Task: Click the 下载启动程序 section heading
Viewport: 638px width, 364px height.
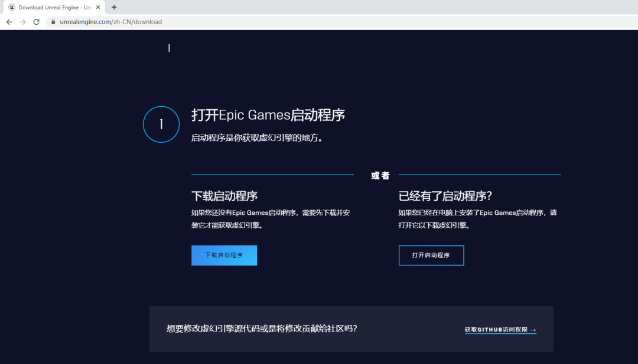Action: point(224,196)
